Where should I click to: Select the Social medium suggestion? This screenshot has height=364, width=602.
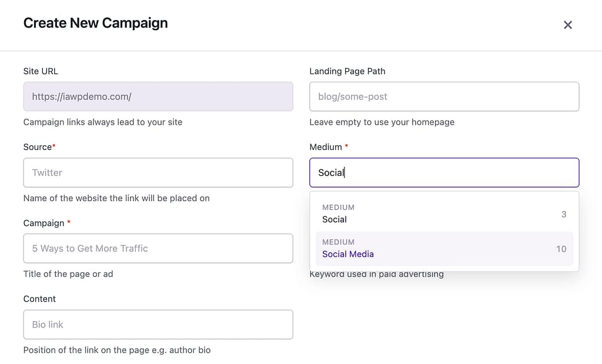coord(444,214)
